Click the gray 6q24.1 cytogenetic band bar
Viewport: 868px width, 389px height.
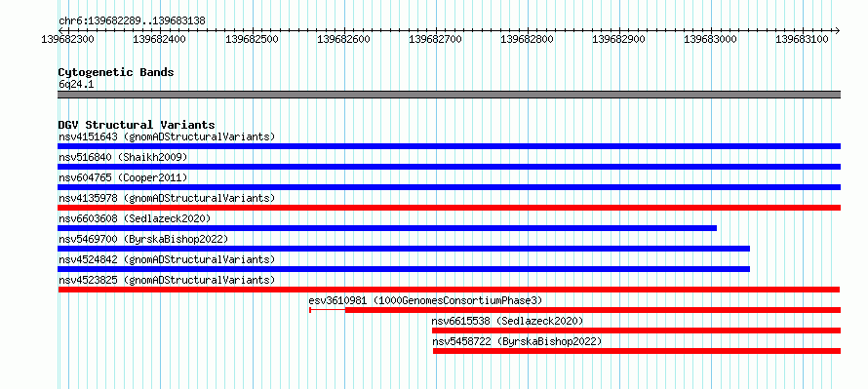click(449, 95)
